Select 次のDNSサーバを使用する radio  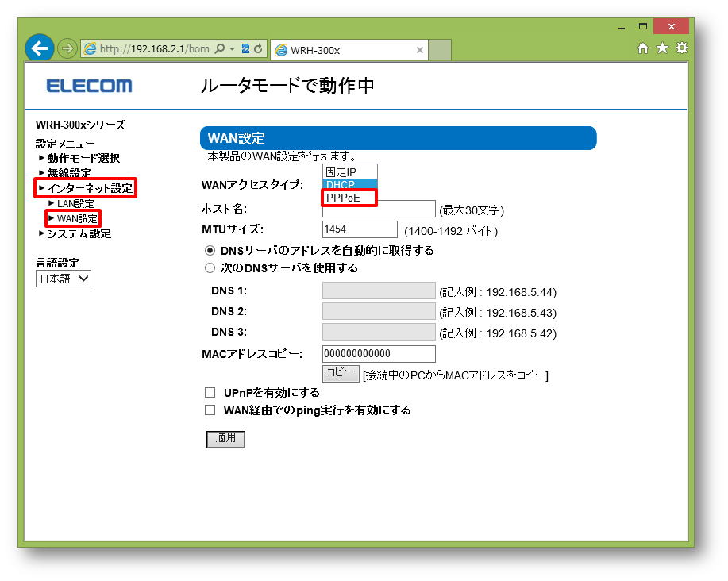click(x=210, y=267)
